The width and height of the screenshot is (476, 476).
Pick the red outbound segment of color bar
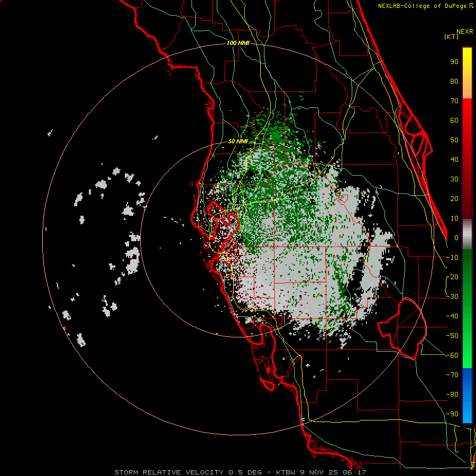[x=467, y=159]
